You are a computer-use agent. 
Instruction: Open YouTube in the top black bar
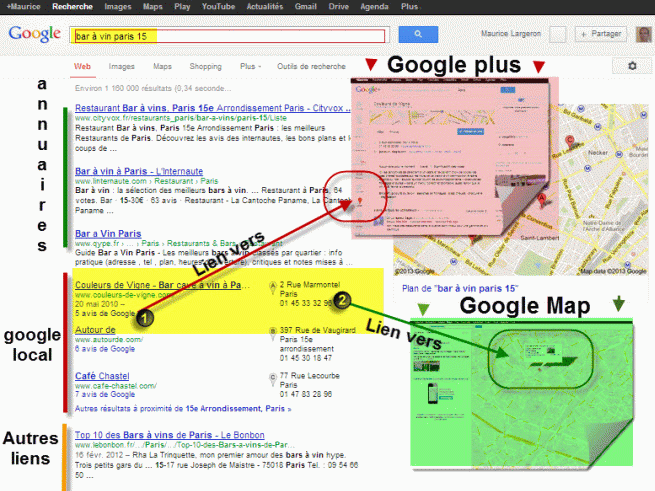point(218,7)
